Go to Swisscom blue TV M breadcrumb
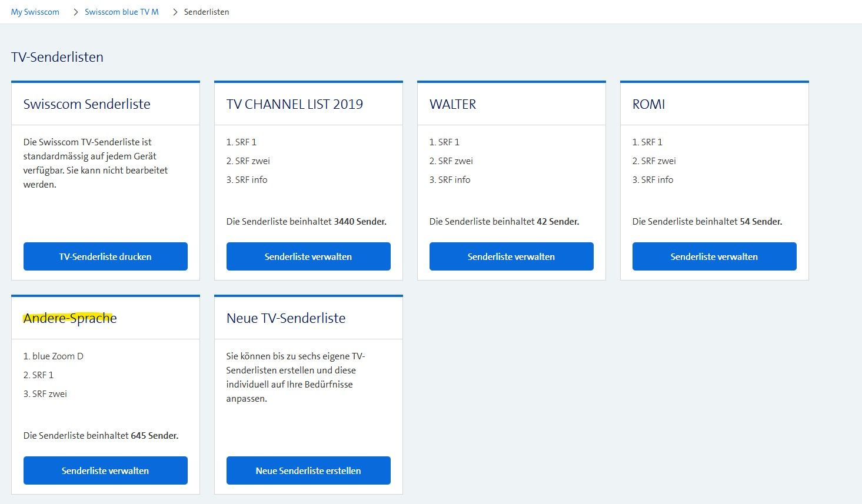The height and width of the screenshot is (504, 862). pyautogui.click(x=122, y=12)
